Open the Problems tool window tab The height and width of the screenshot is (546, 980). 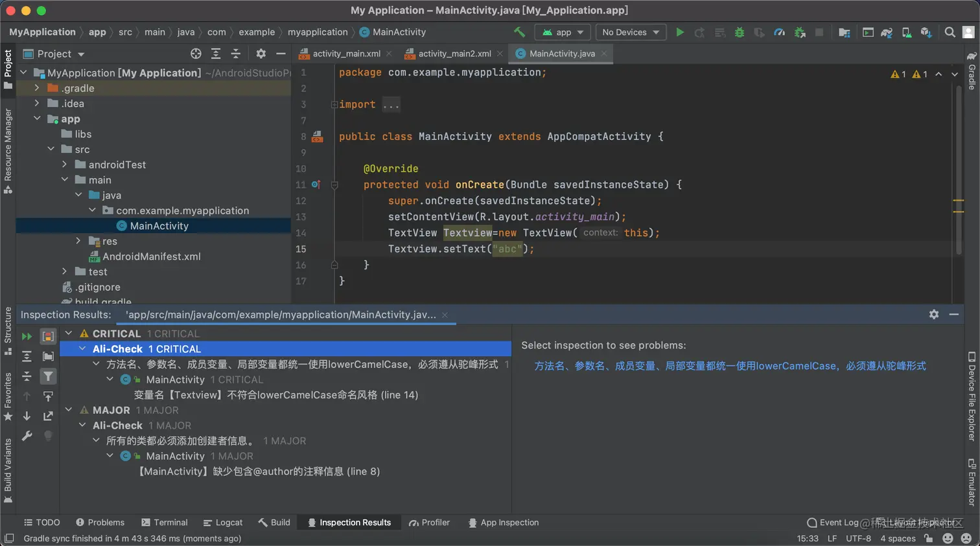click(x=100, y=523)
